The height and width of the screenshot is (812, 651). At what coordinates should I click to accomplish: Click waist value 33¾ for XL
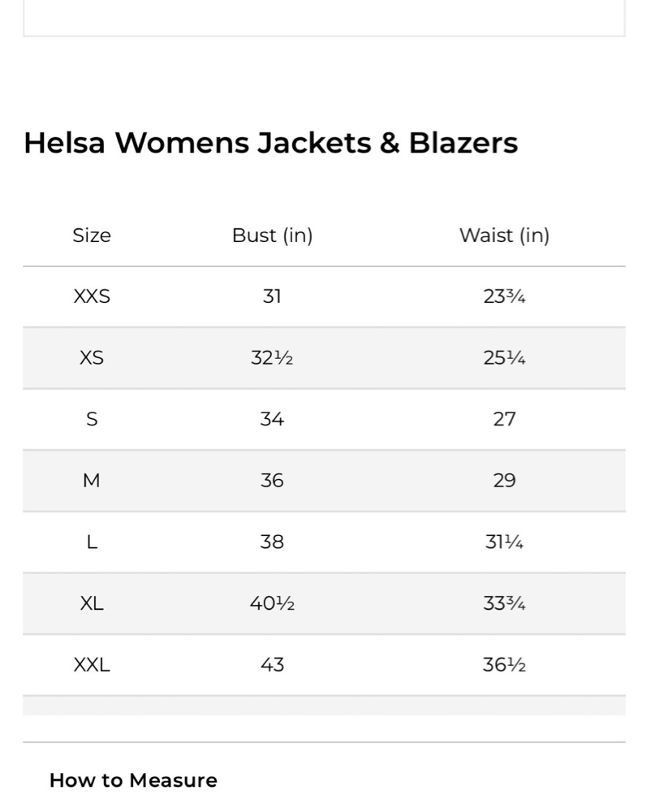coord(504,603)
